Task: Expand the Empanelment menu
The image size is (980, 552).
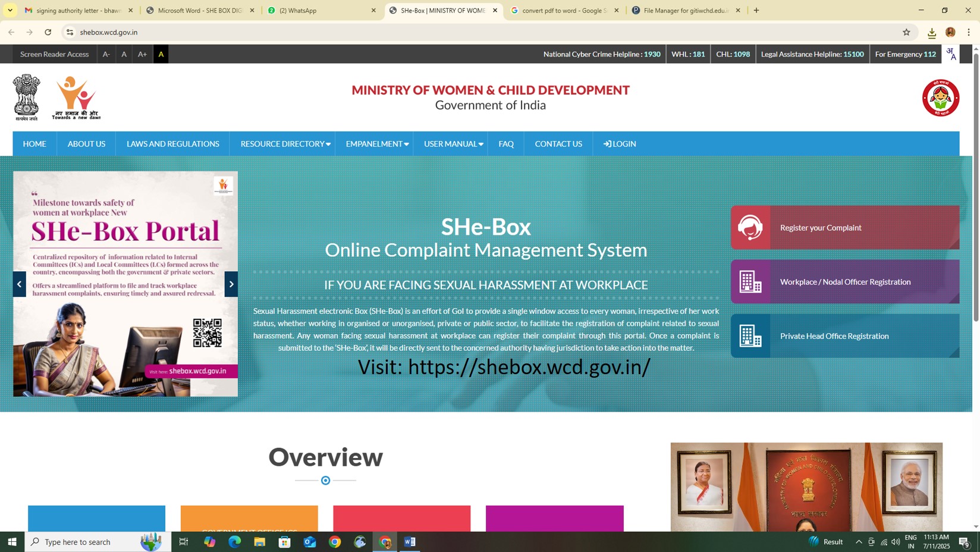Action: tap(377, 144)
